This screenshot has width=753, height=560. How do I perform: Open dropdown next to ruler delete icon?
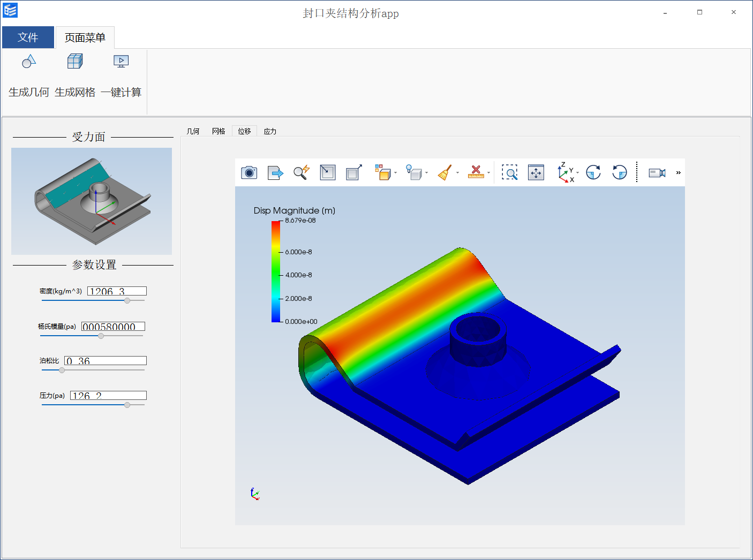pyautogui.click(x=488, y=173)
